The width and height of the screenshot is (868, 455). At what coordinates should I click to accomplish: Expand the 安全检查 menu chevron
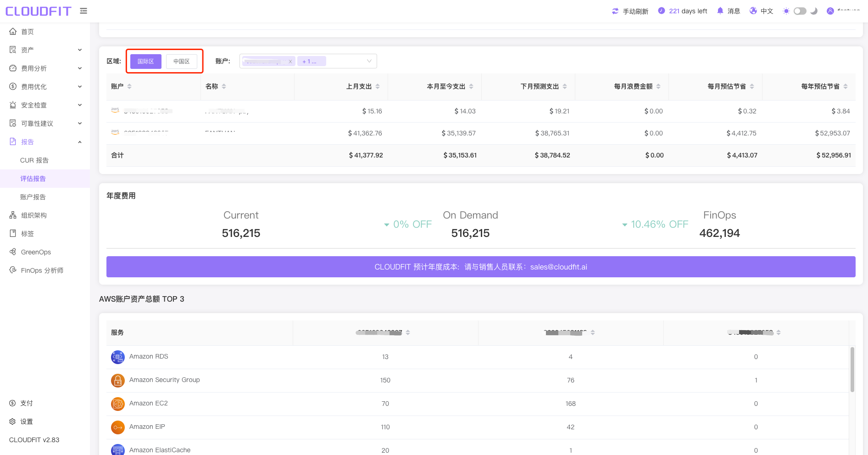click(x=80, y=105)
